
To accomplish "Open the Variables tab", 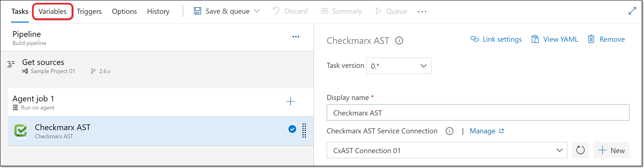I will click(x=52, y=11).
